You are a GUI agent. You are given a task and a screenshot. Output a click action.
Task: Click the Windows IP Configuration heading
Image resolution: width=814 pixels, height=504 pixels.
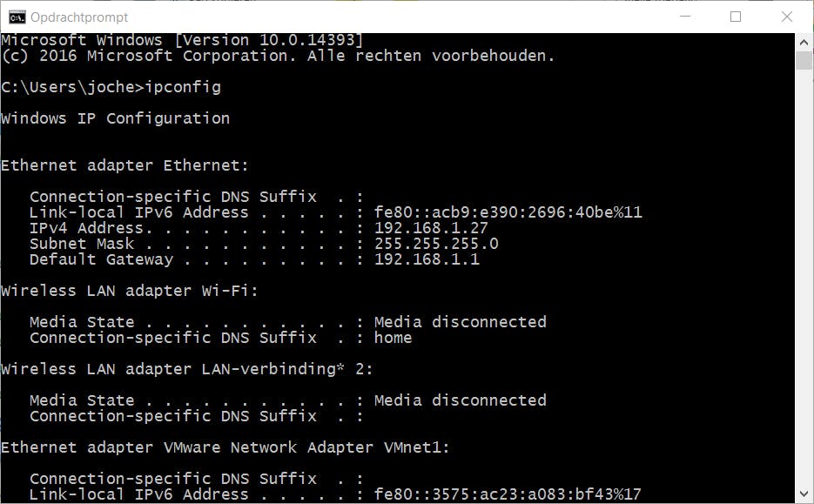[116, 118]
